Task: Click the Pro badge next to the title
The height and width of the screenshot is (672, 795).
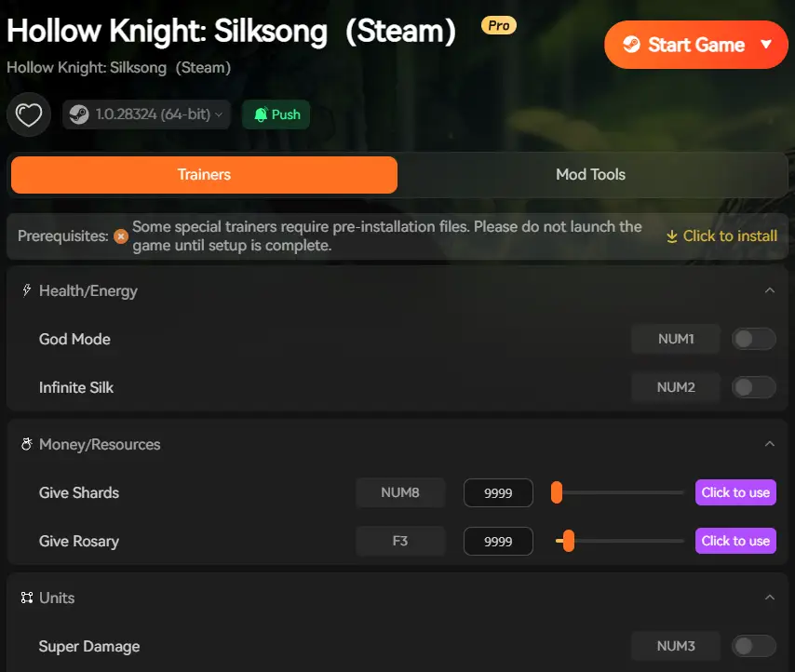Action: 498,25
